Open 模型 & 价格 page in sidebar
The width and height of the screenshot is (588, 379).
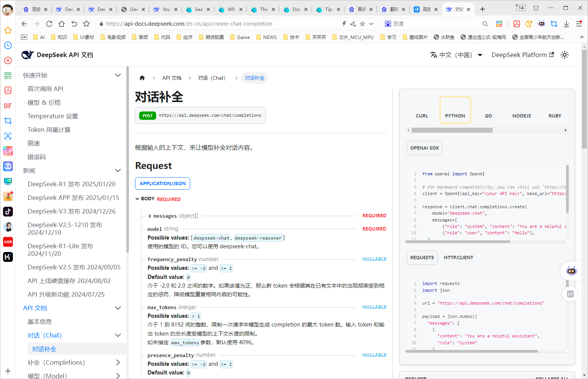click(44, 102)
